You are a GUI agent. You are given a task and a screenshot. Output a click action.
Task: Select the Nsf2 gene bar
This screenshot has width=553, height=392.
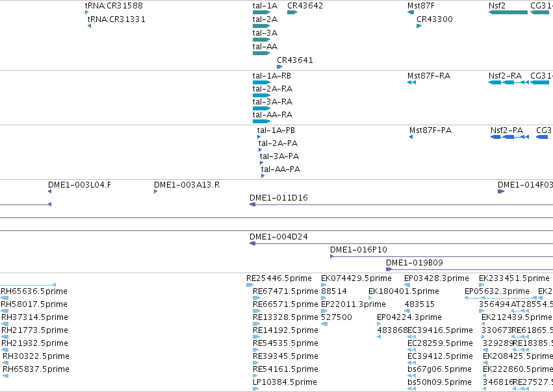click(508, 12)
